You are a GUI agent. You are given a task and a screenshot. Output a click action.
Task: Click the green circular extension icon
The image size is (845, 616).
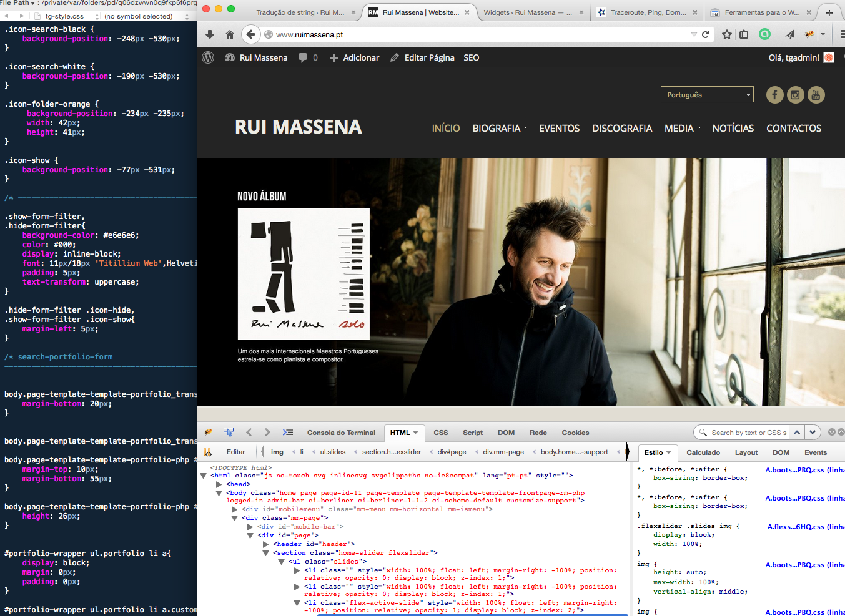pos(764,34)
